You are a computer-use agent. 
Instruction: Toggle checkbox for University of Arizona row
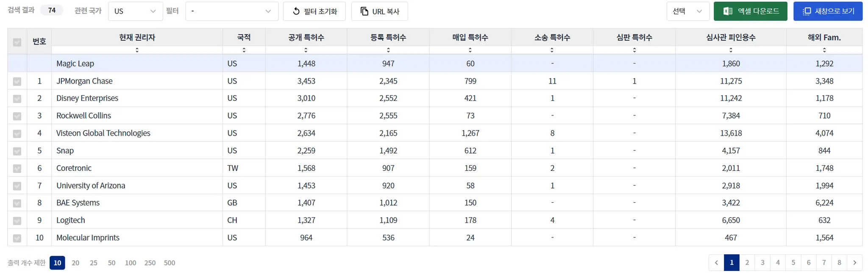click(17, 186)
